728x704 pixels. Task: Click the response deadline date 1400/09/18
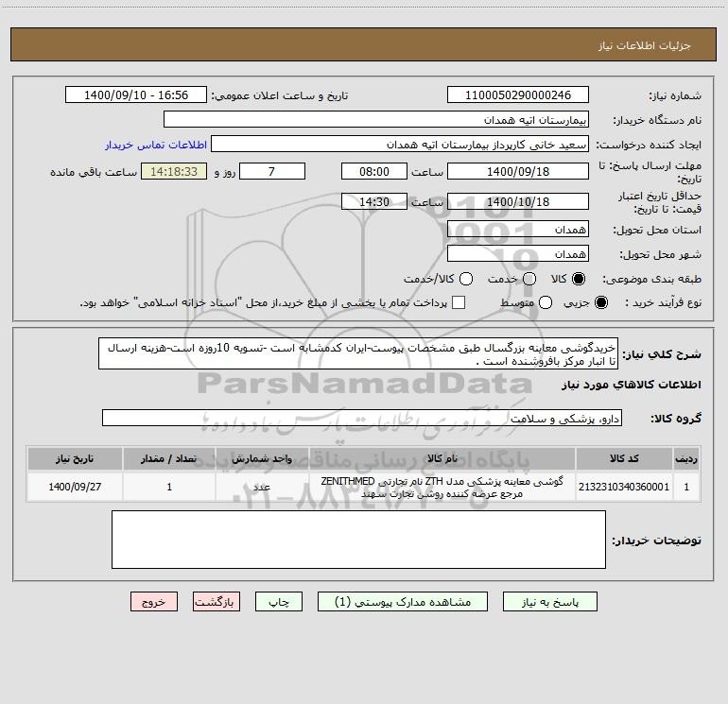coord(518,171)
